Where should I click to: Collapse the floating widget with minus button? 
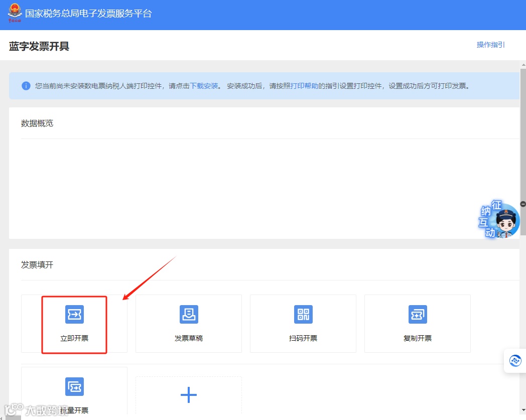click(x=523, y=204)
